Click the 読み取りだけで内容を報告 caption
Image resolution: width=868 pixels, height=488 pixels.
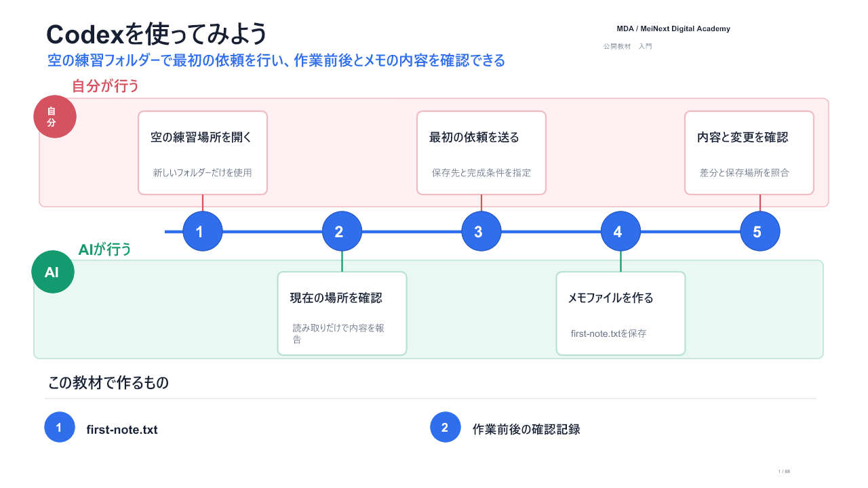pyautogui.click(x=338, y=333)
